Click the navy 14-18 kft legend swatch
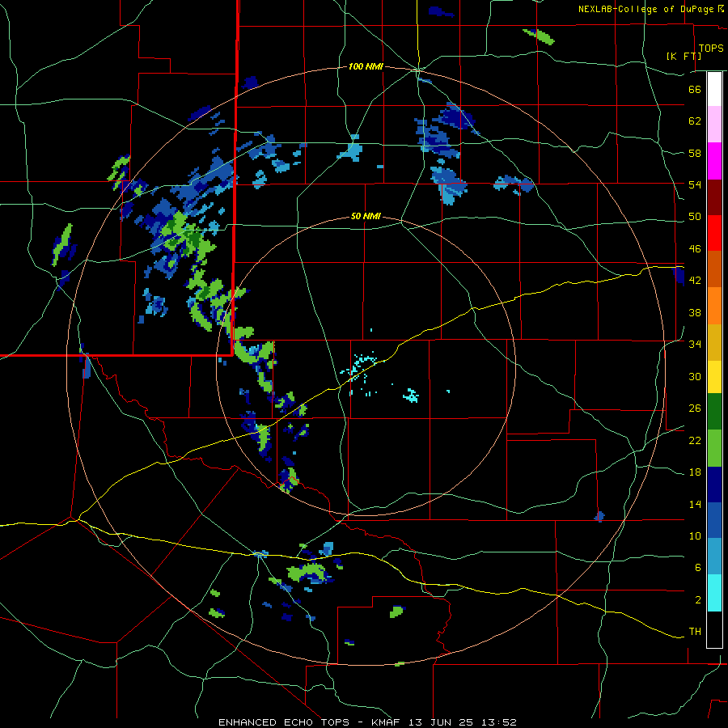 [714, 485]
